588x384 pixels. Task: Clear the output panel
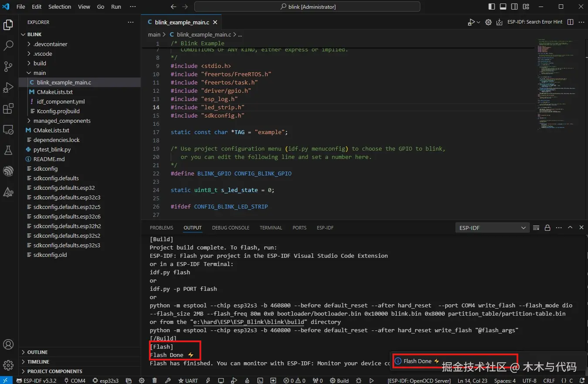(x=536, y=227)
